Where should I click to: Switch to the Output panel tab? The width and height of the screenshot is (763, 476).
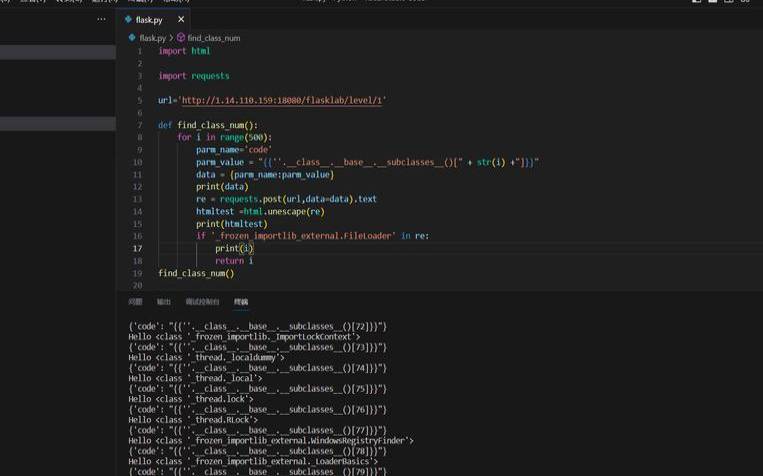164,302
